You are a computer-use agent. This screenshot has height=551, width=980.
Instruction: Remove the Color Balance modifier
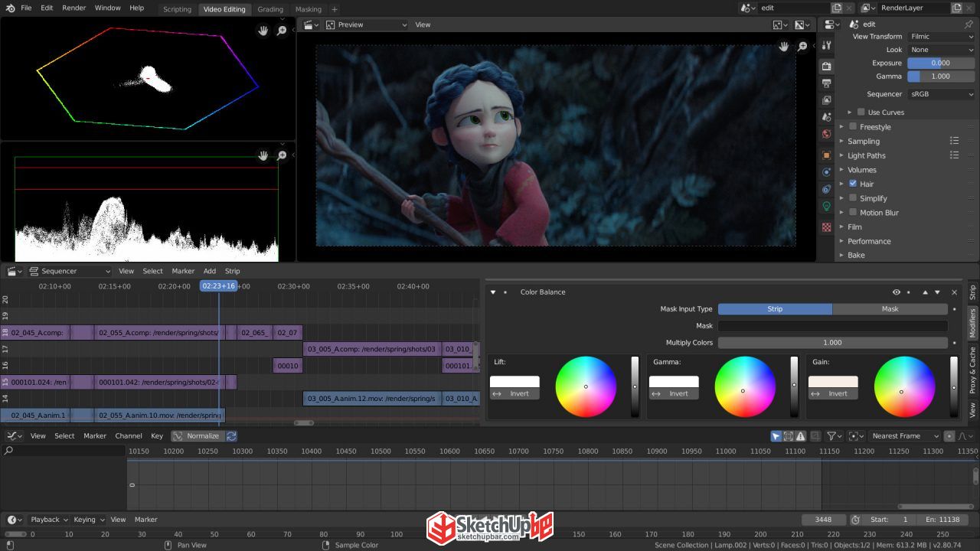pos(955,292)
